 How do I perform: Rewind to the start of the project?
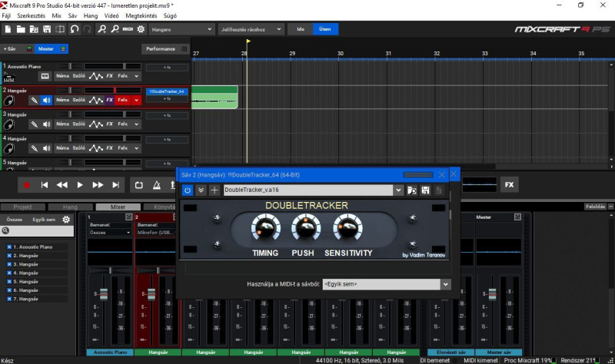[x=45, y=185]
